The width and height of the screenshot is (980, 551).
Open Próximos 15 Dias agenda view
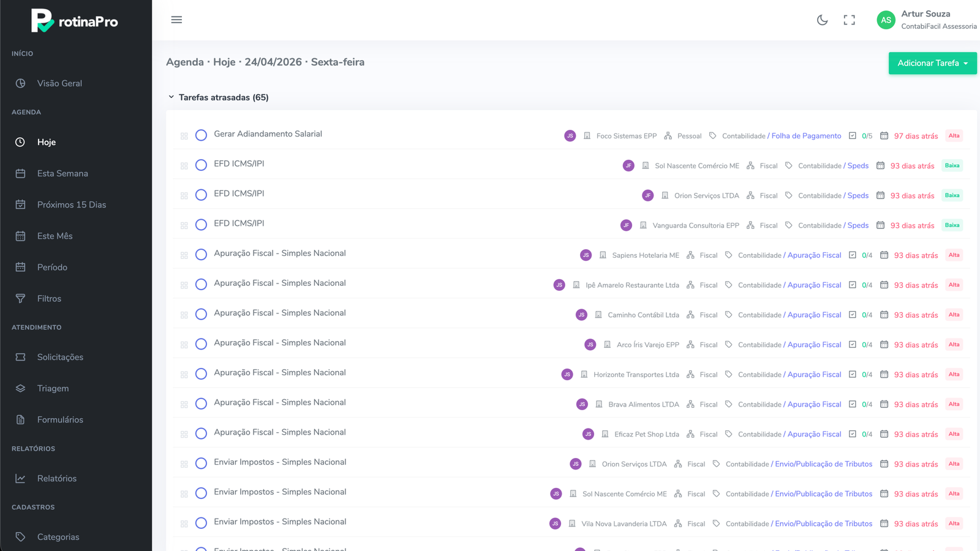tap(72, 204)
